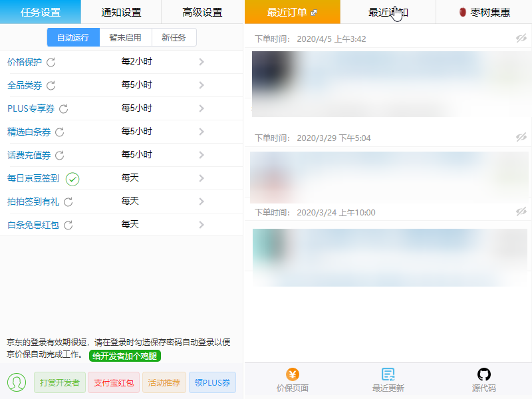Open the 拍拍签到有礼 task link
Viewport: 532px width, 399px height.
click(x=33, y=201)
